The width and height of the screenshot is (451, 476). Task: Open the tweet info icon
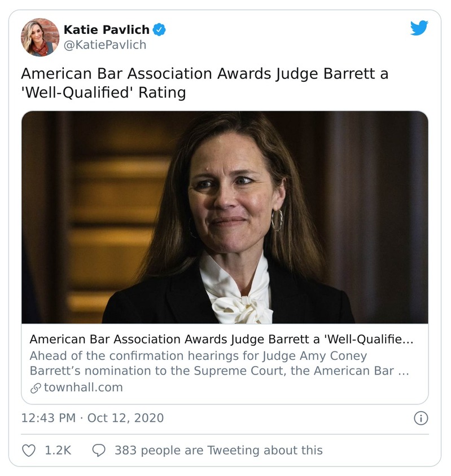(421, 418)
